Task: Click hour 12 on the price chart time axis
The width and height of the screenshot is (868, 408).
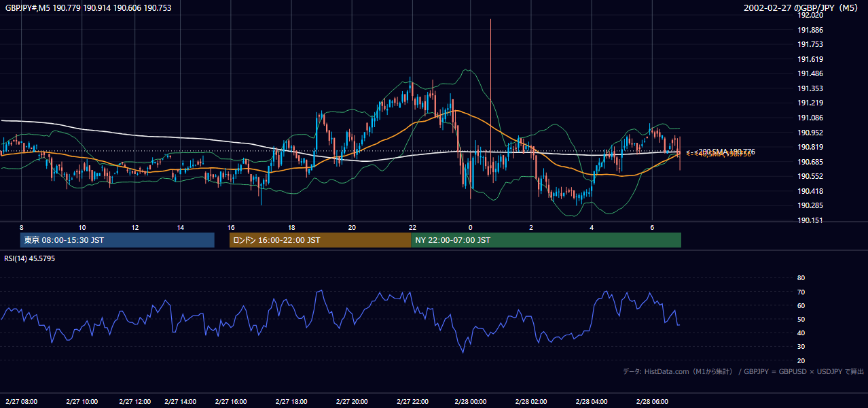Action: 134,227
